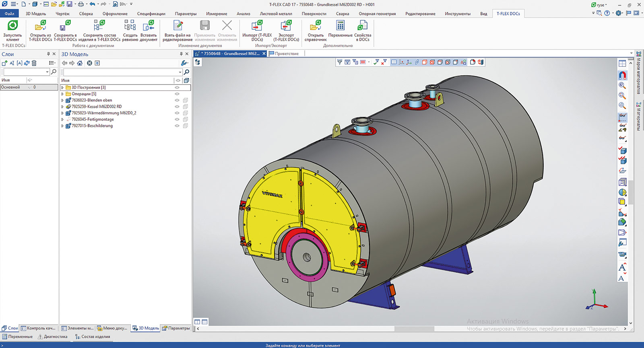The height and width of the screenshot is (348, 644).
Task: Search in the 3D Модель tree
Action: (186, 72)
